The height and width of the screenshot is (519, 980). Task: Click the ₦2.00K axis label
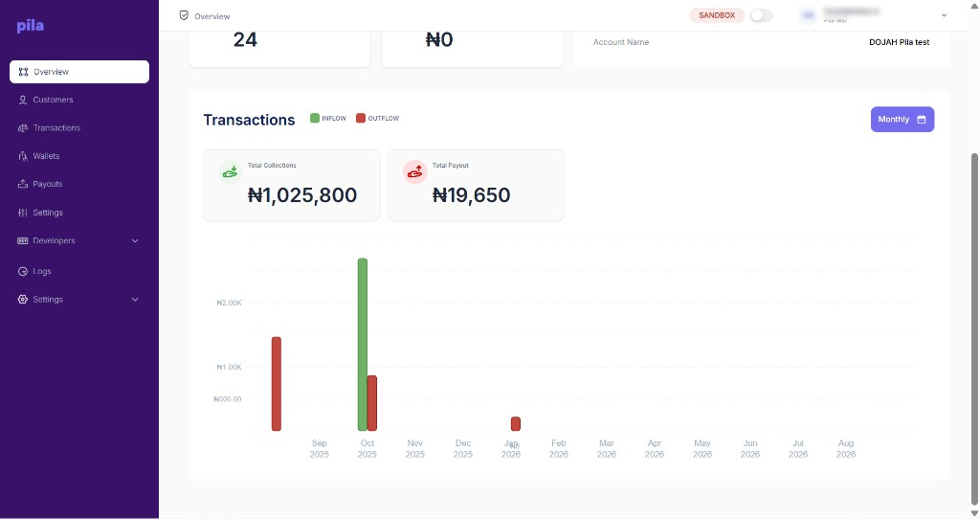click(x=229, y=304)
